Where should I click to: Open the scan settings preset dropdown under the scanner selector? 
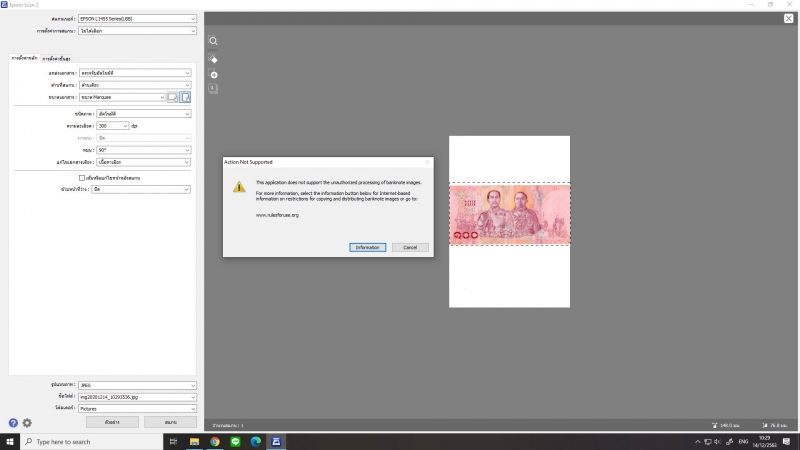click(137, 31)
